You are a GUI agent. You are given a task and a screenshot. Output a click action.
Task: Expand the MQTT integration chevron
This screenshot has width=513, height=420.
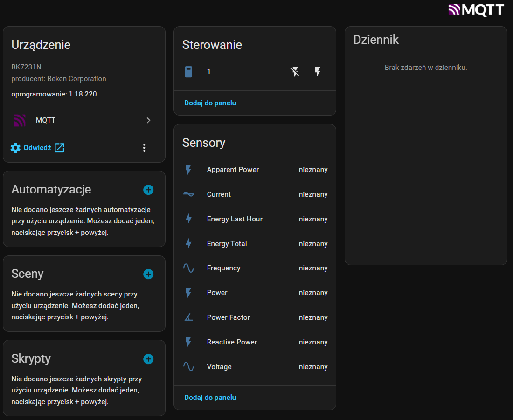tap(148, 120)
